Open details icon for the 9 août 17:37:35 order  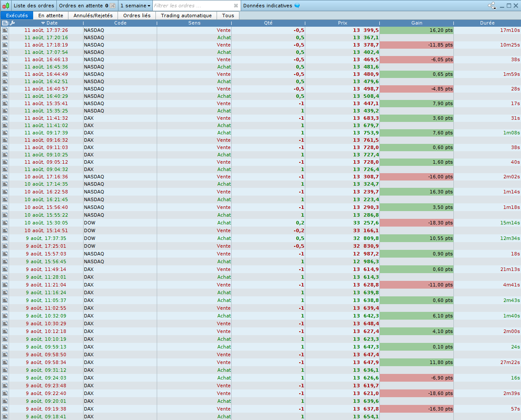5,238
